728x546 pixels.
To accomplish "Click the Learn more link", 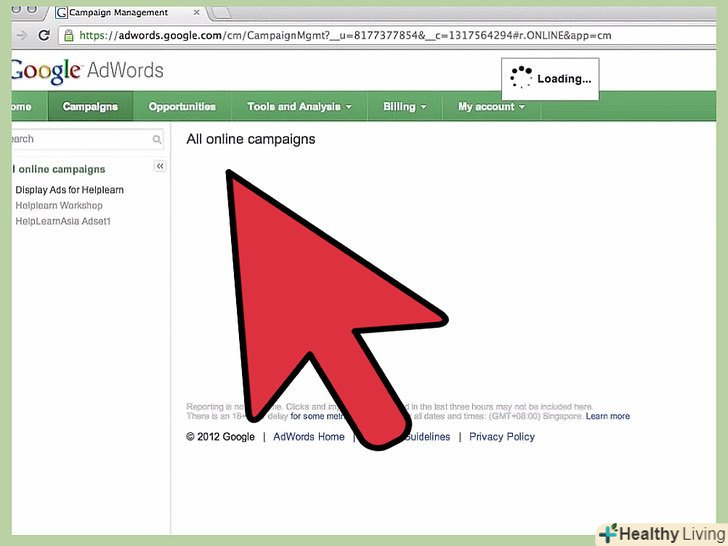I will pyautogui.click(x=608, y=416).
